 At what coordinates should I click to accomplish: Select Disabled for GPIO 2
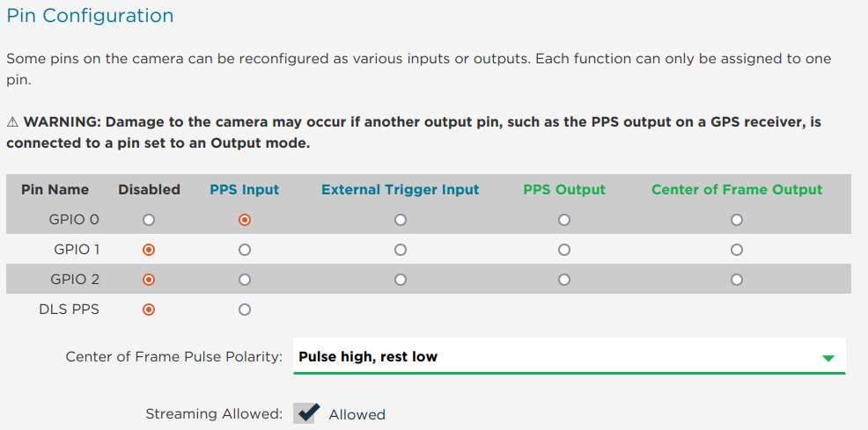click(x=149, y=280)
